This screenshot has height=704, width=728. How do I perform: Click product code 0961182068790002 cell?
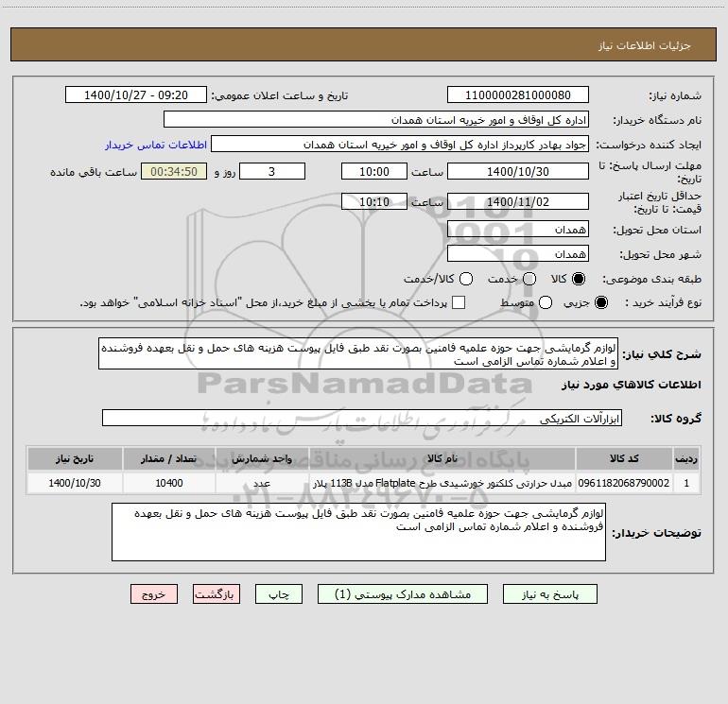point(624,483)
